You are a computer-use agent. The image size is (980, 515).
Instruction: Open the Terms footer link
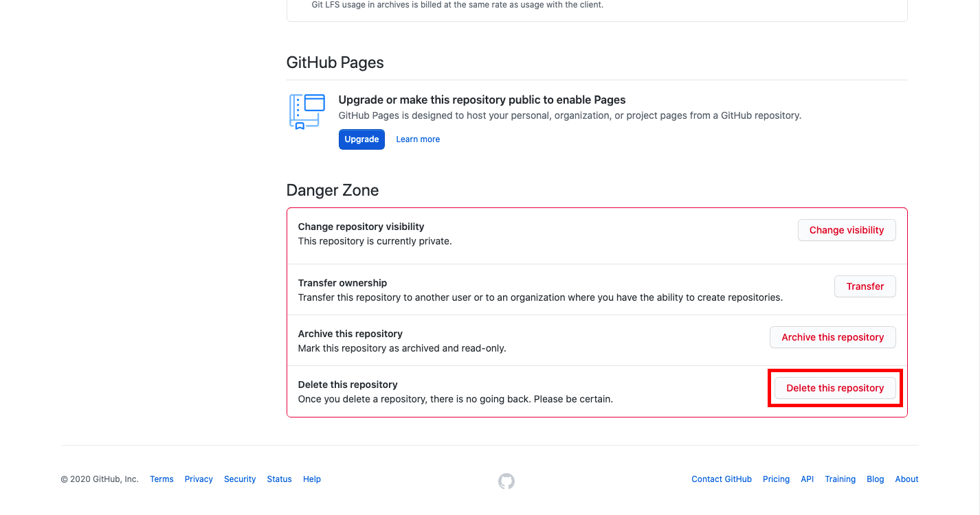coord(162,479)
